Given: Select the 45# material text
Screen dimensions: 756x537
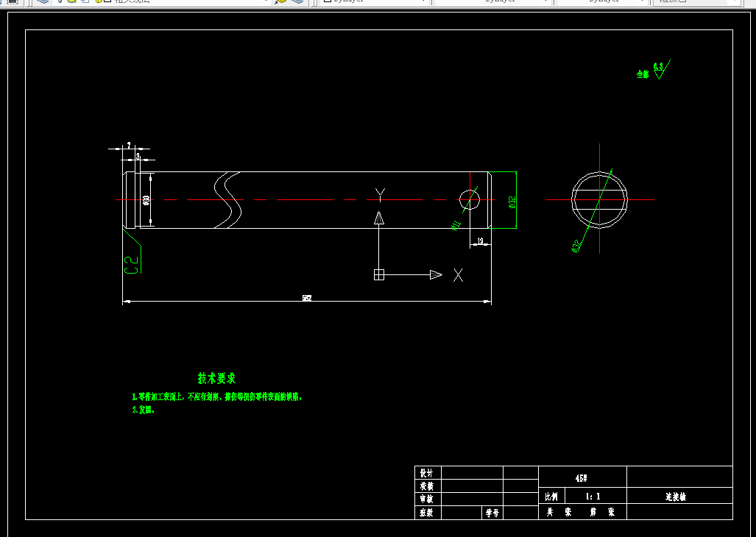Looking at the screenshot, I should pos(582,478).
